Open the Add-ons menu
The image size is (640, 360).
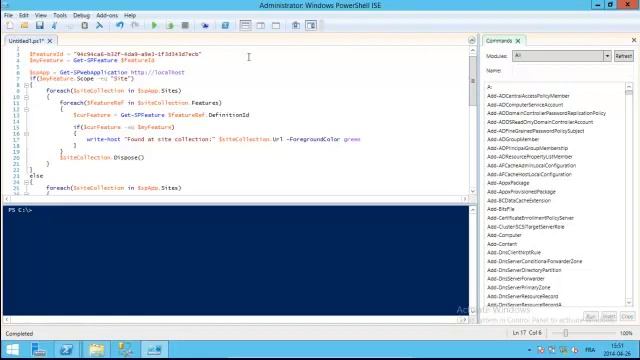tap(107, 15)
